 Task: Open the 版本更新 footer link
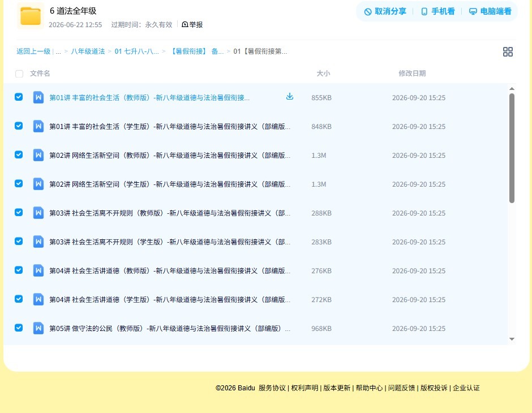pos(337,388)
